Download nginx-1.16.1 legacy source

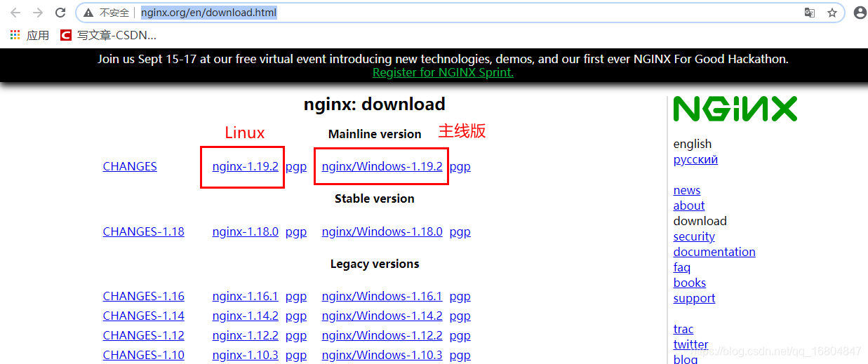246,296
